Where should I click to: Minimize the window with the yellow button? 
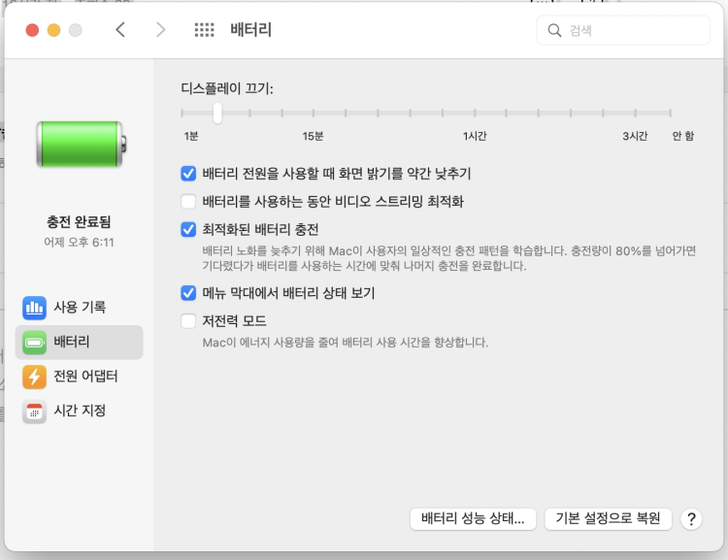click(x=53, y=30)
